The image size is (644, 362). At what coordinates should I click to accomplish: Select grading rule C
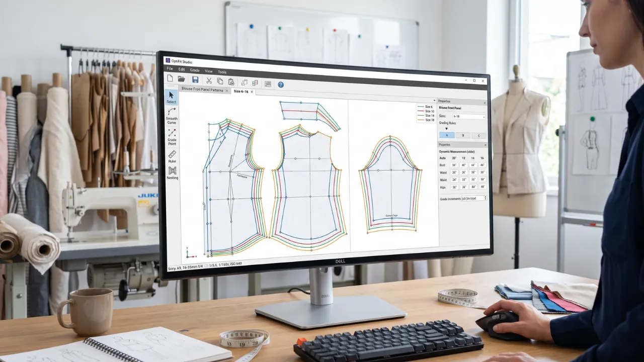click(x=478, y=136)
